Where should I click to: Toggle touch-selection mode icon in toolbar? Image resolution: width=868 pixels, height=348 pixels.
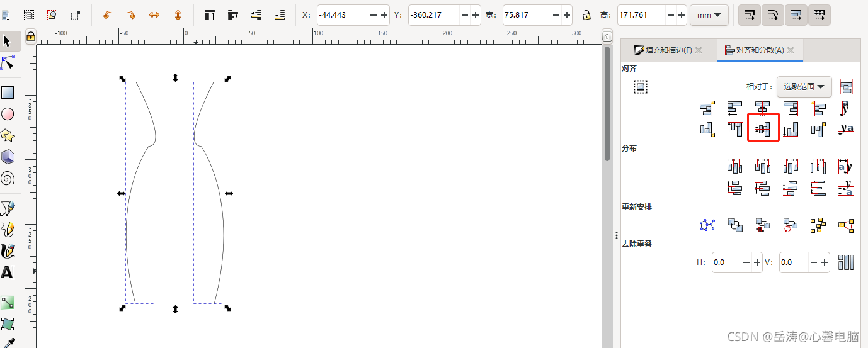coord(76,14)
